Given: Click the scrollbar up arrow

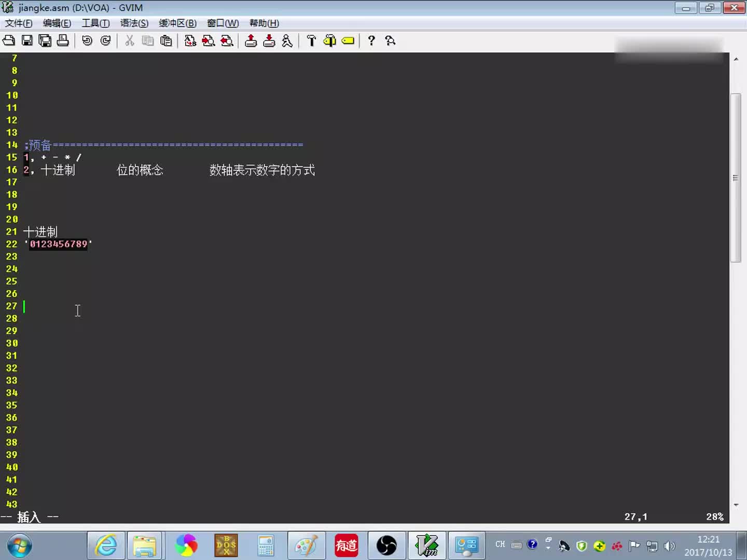Looking at the screenshot, I should coord(736,59).
